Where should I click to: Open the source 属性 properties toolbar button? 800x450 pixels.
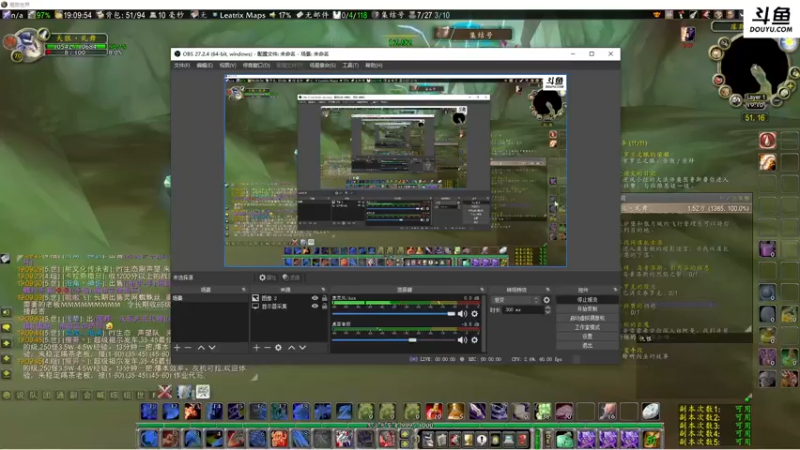click(268, 278)
